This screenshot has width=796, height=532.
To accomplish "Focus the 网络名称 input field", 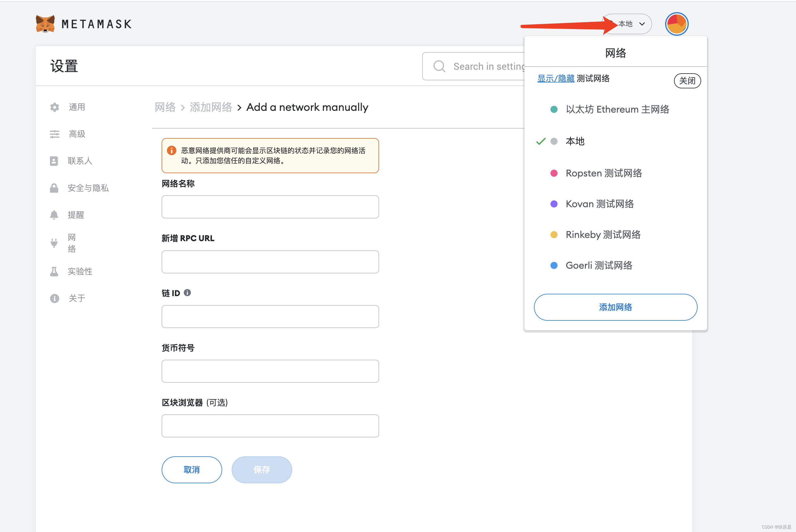I will tap(270, 207).
